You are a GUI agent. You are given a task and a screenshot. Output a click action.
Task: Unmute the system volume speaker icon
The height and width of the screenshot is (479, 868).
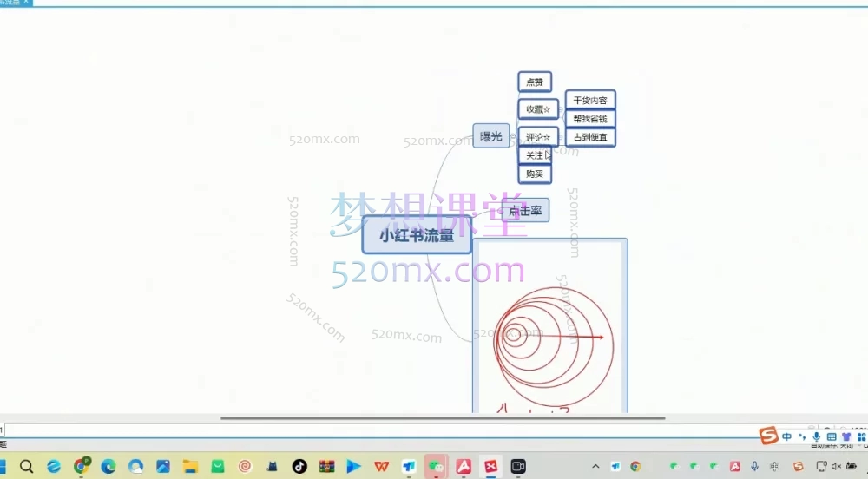(x=836, y=467)
